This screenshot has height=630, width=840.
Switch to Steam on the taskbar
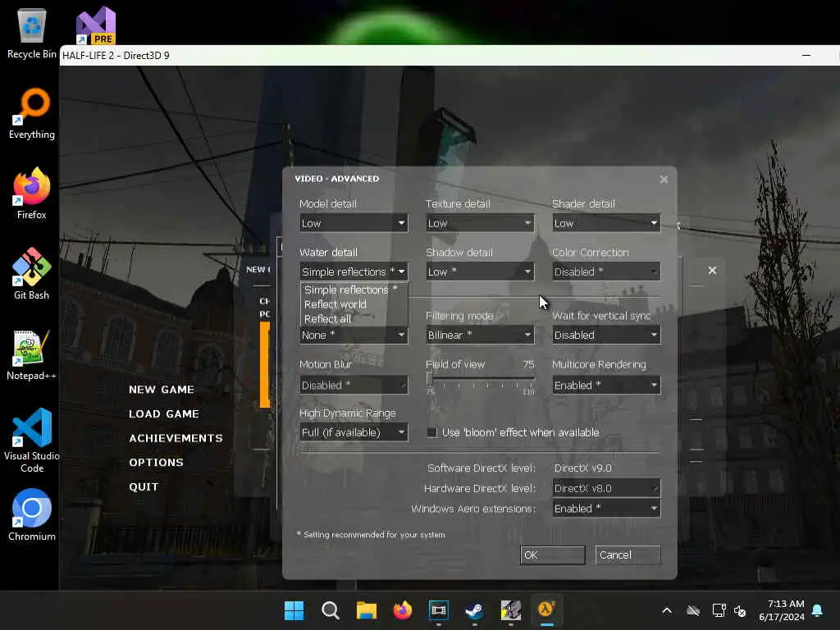475,610
